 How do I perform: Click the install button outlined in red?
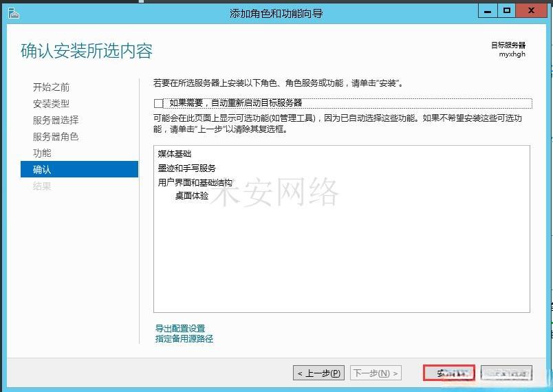click(x=449, y=373)
